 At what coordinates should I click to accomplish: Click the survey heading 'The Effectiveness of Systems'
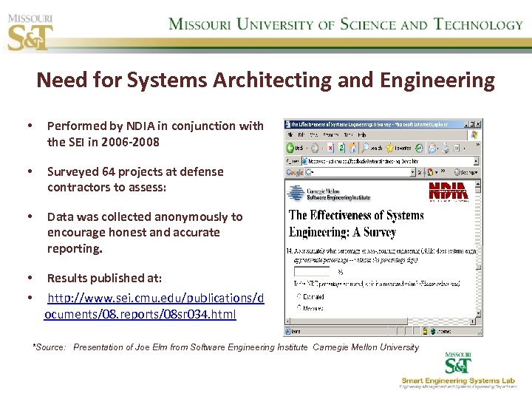click(356, 215)
